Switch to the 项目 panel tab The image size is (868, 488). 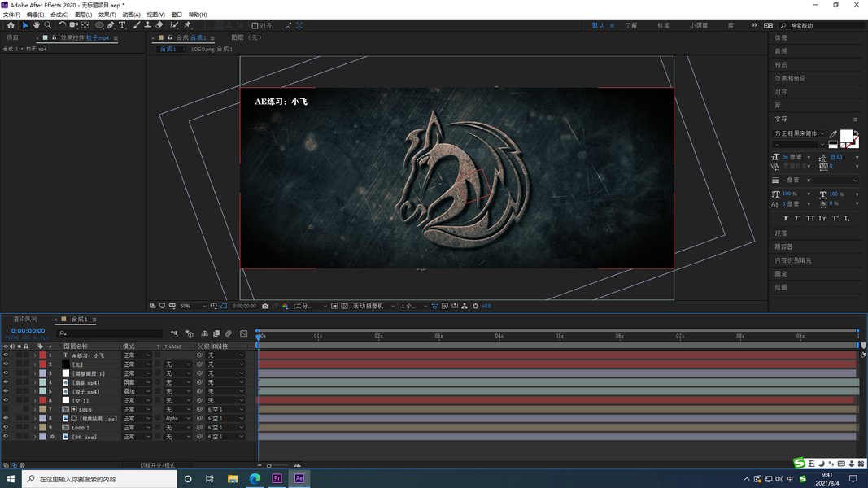point(12,37)
